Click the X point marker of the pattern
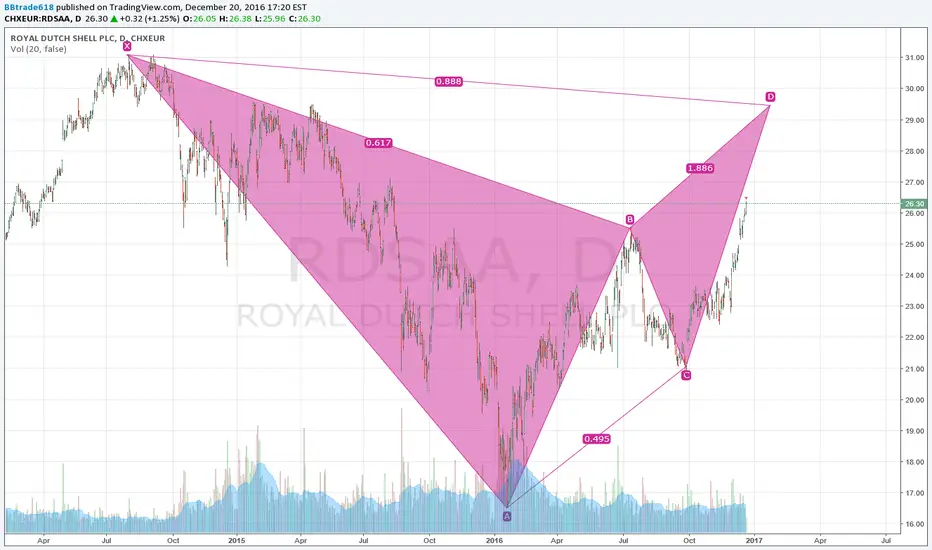932x550 pixels. (127, 46)
